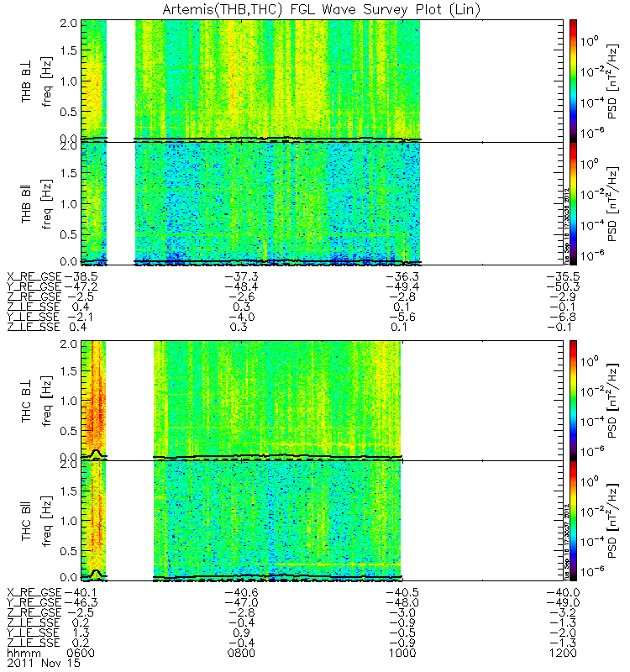Click the date text '2011 Nov 15'

(44, 663)
